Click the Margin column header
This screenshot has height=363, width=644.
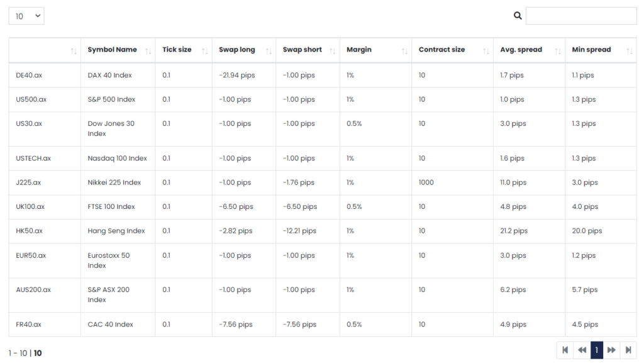point(359,49)
